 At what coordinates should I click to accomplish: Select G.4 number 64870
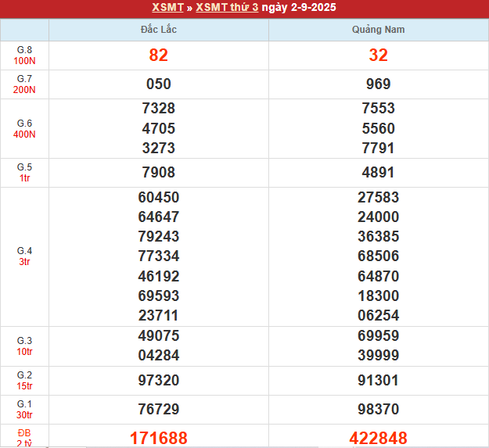pyautogui.click(x=378, y=276)
